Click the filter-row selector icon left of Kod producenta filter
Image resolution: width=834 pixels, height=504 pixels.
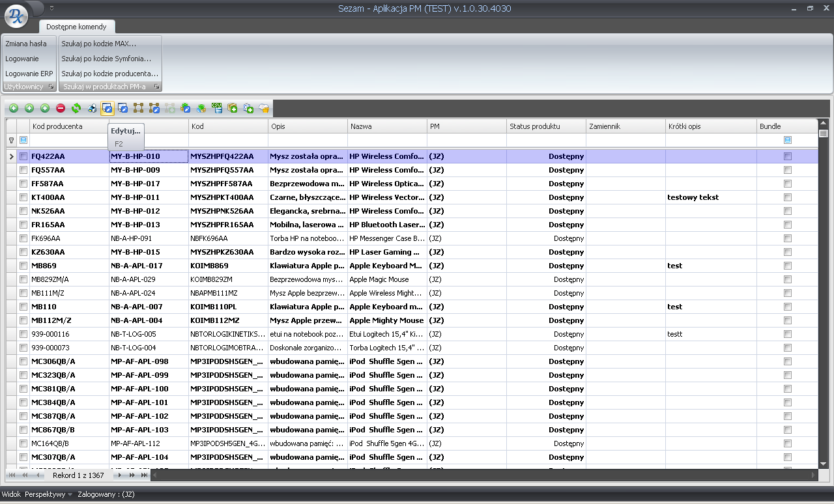pyautogui.click(x=23, y=140)
